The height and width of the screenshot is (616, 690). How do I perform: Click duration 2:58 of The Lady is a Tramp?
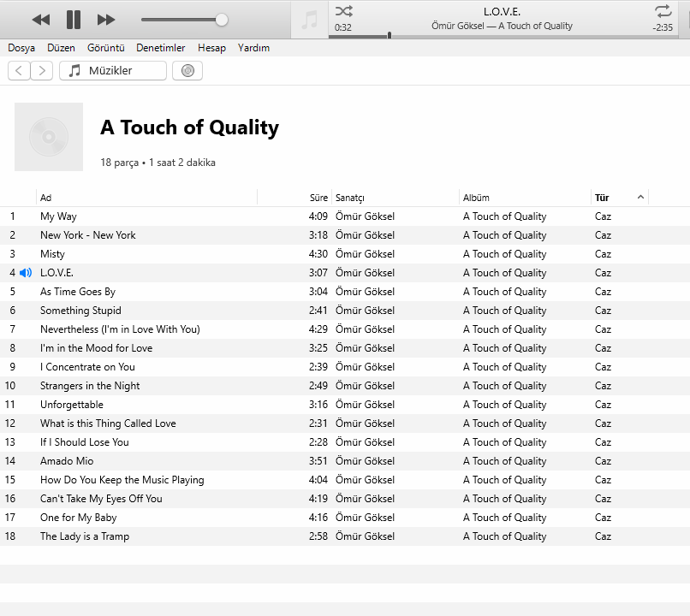click(318, 536)
